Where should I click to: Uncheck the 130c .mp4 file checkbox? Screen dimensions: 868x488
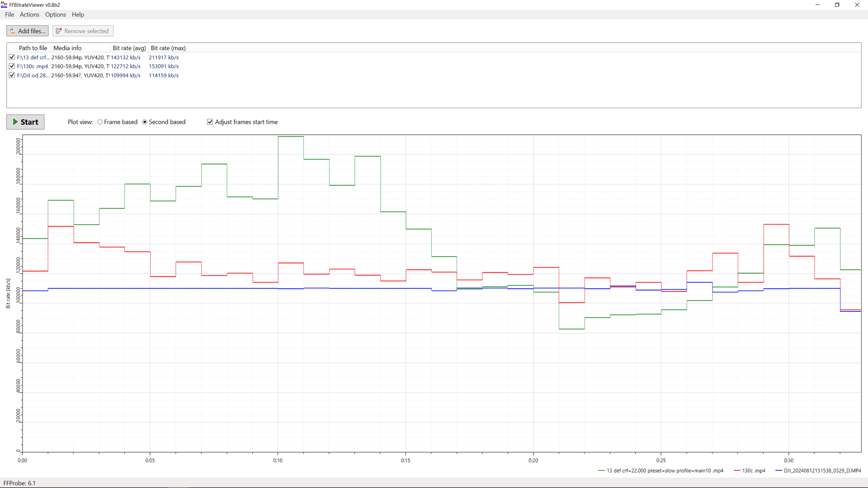[x=12, y=66]
